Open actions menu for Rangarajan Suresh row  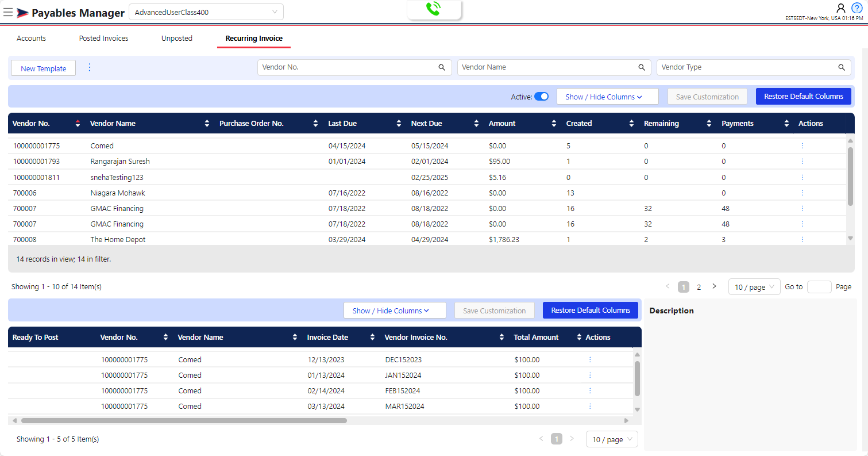pos(803,161)
